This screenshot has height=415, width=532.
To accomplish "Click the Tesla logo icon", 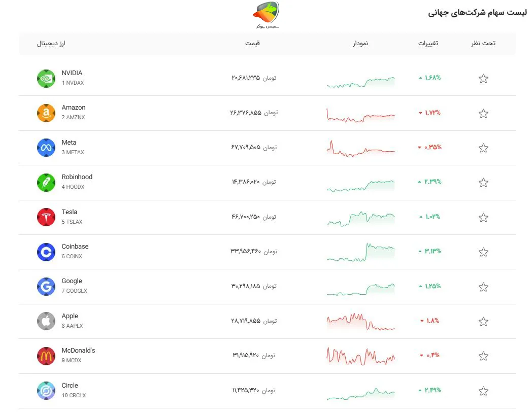I will coord(46,217).
